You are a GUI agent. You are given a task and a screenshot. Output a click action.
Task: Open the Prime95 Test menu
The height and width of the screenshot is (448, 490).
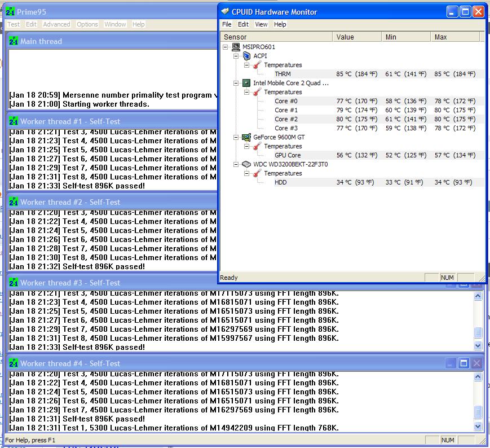[14, 24]
